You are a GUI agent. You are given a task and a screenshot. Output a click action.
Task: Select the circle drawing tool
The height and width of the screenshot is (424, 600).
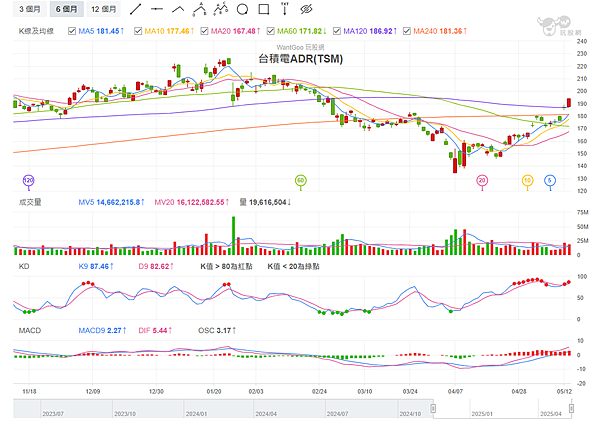click(242, 9)
